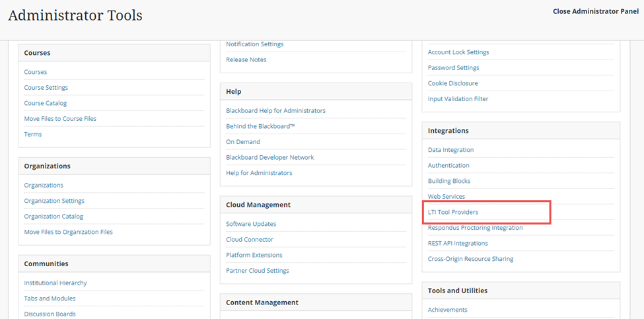Close the Administrator Panel
The height and width of the screenshot is (319, 644).
pyautogui.click(x=596, y=11)
